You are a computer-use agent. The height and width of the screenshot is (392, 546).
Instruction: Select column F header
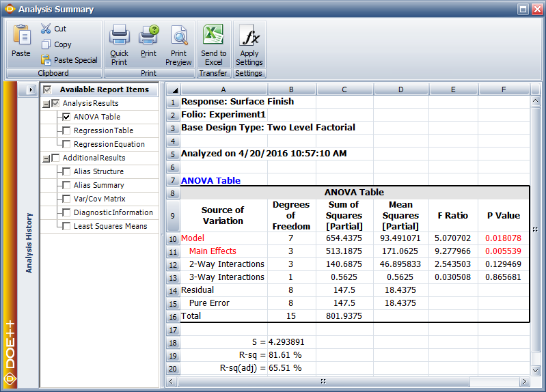(x=504, y=89)
